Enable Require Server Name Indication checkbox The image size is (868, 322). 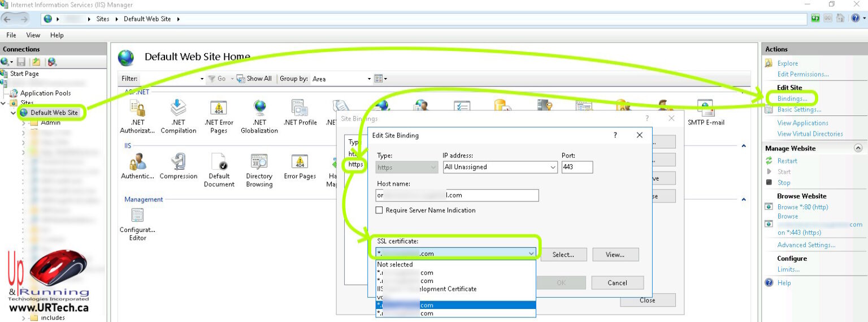click(x=380, y=211)
